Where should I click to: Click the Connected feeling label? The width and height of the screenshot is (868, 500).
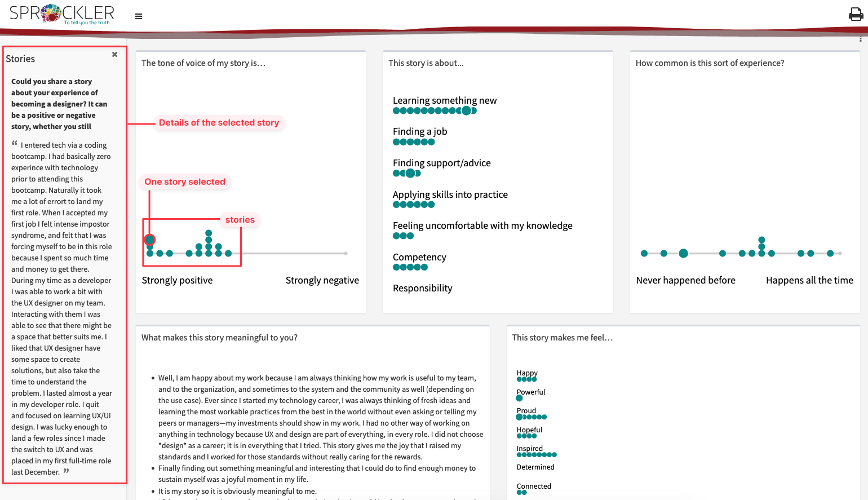534,486
